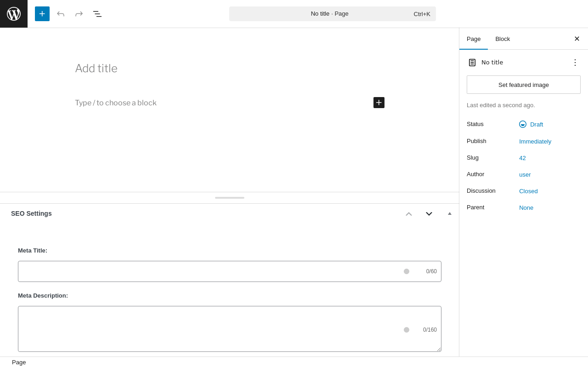588x368 pixels.
Task: Switch to the Block tab
Action: [x=503, y=39]
